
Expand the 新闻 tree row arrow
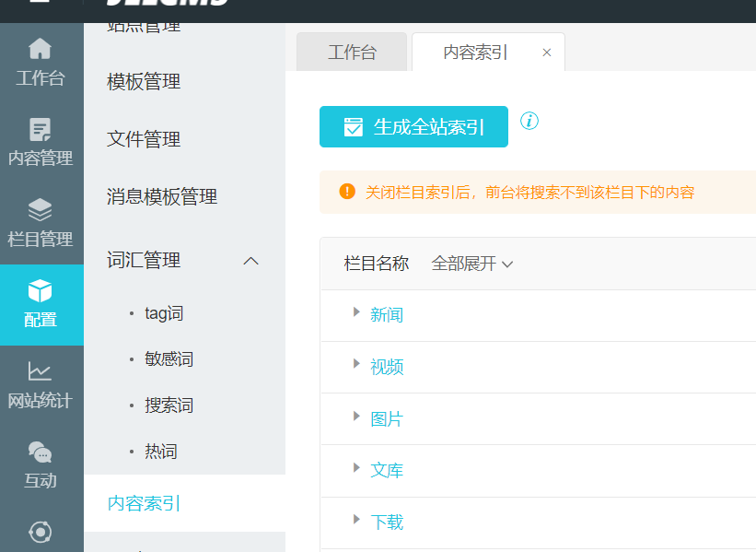coord(356,312)
